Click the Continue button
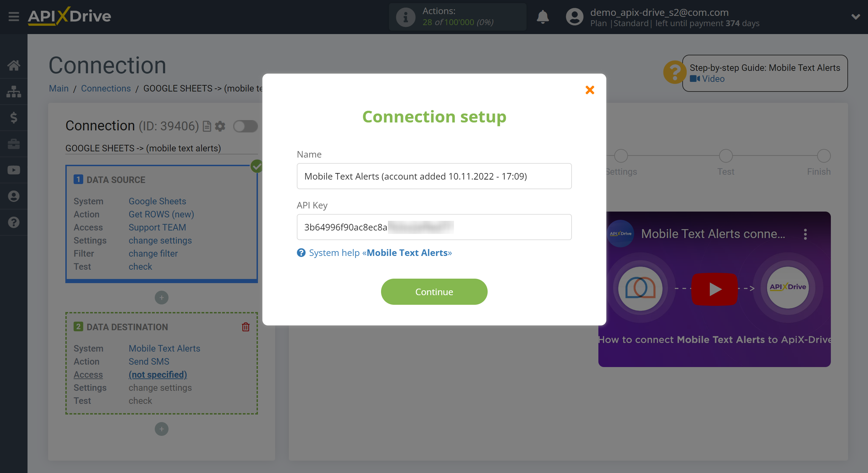The image size is (868, 473). 434,291
